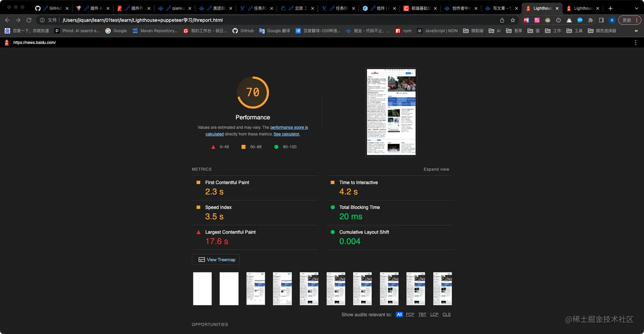Open the 我的工作台 码云 bookmark
Image resolution: width=644 pixels, height=334 pixels.
click(x=205, y=31)
